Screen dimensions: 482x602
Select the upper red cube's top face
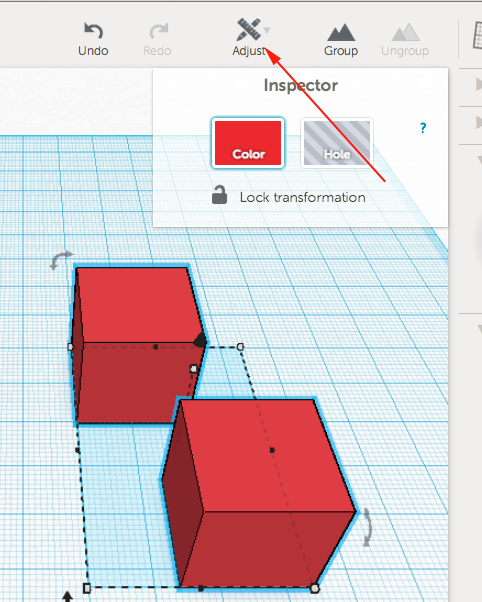click(137, 304)
